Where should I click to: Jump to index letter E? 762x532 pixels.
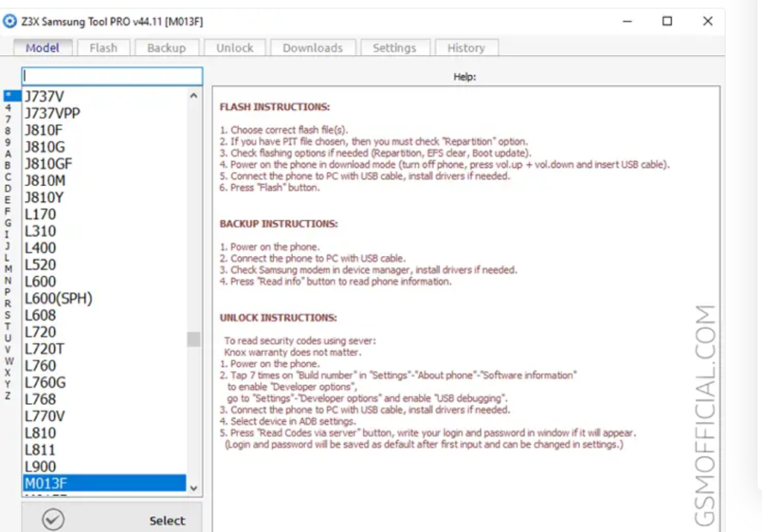coord(7,200)
